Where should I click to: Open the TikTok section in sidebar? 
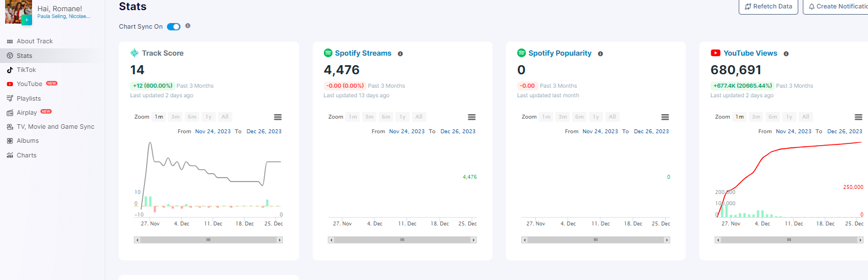(x=26, y=70)
